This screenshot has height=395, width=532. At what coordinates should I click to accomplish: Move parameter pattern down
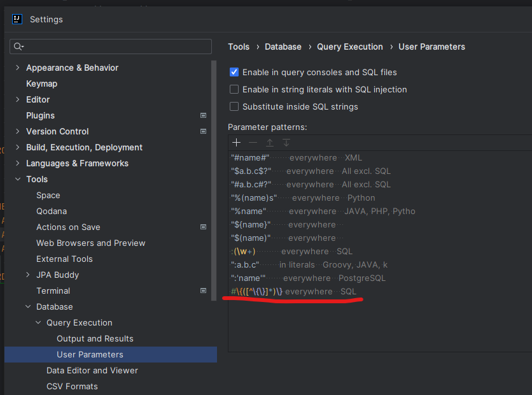286,143
